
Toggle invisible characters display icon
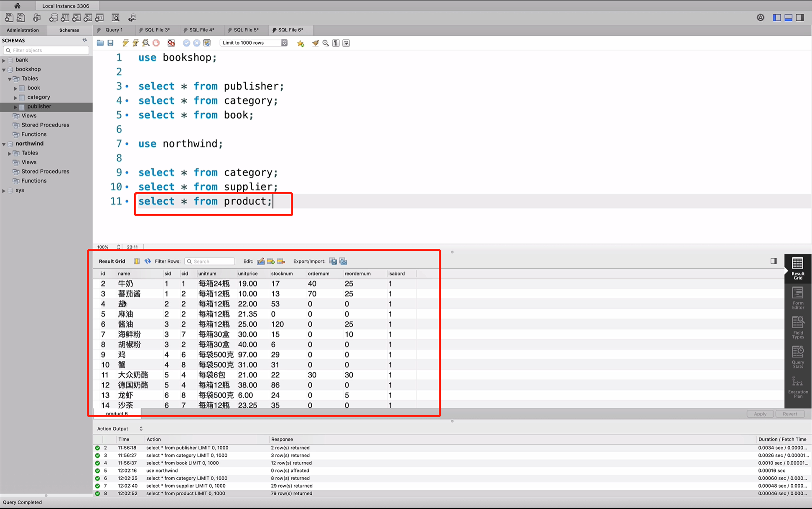(x=336, y=43)
